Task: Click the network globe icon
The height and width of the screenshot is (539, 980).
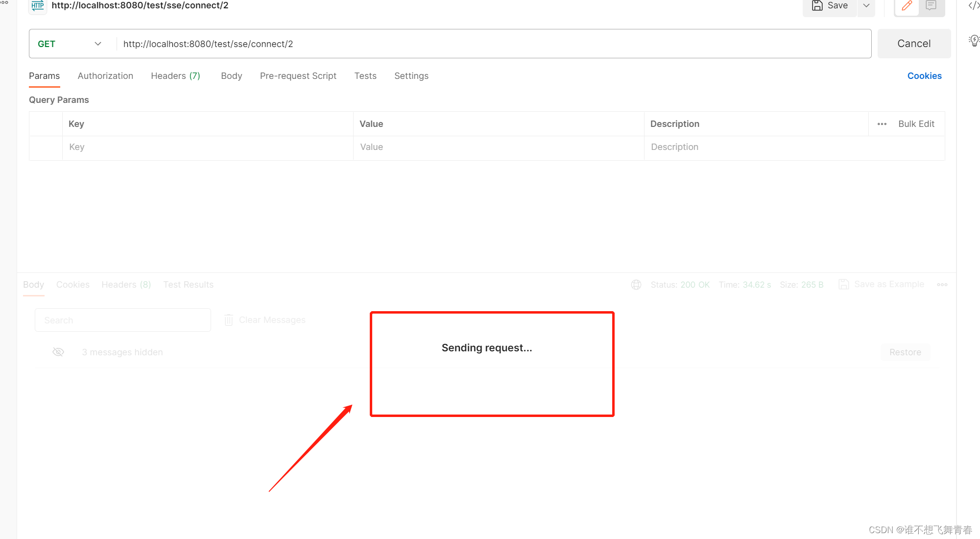Action: 636,285
